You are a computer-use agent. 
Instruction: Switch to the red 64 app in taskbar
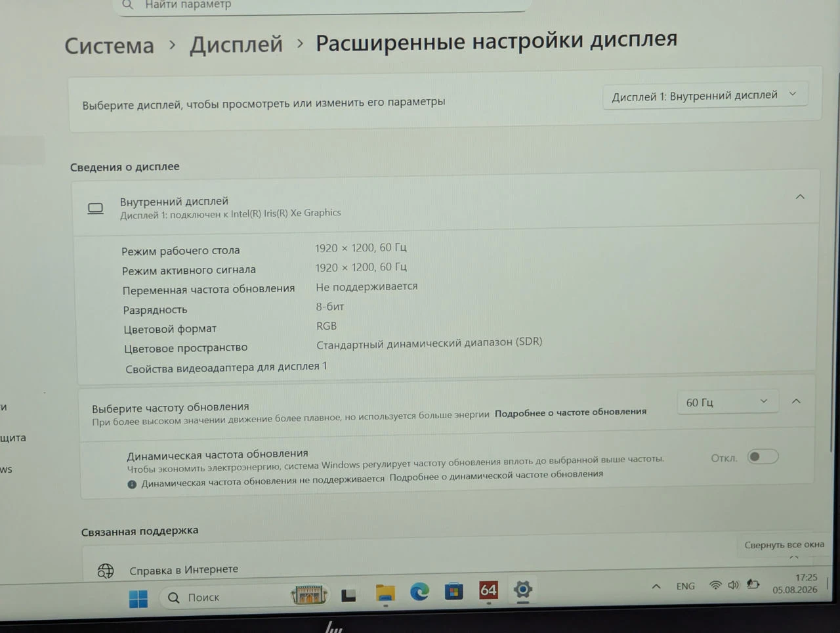click(488, 590)
